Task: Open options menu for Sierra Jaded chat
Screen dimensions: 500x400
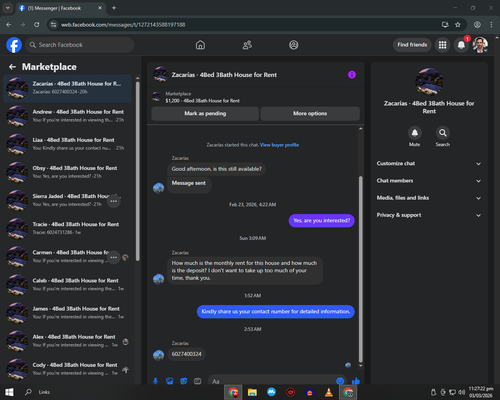Action: 114,201
